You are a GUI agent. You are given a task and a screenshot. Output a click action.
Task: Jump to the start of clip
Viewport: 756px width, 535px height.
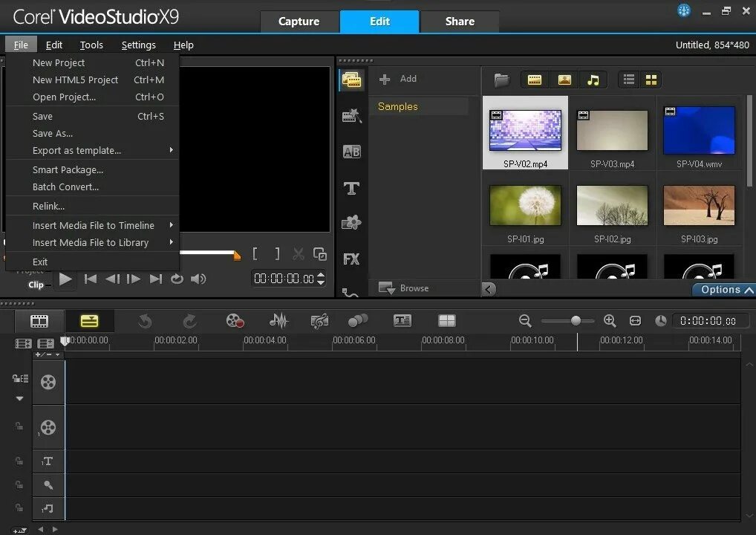(90, 279)
